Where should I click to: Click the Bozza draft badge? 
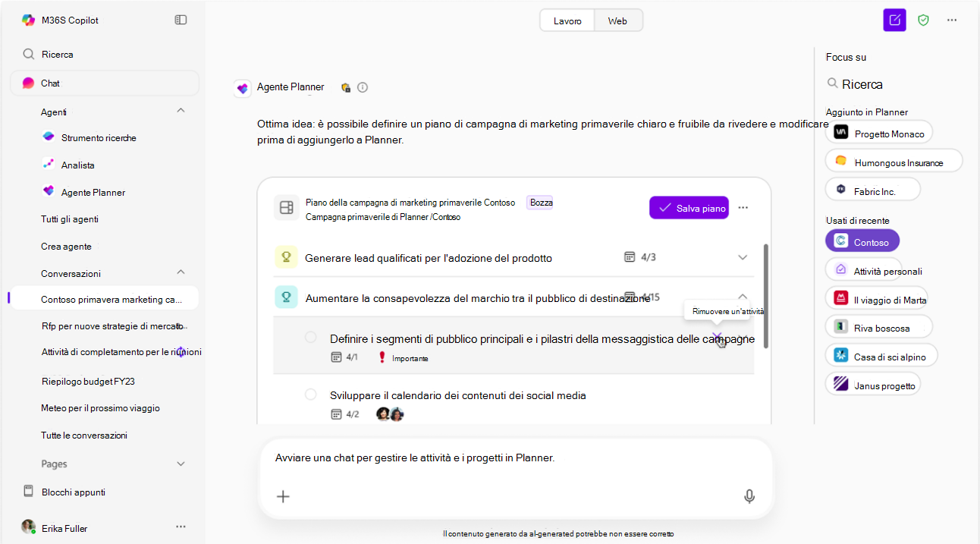click(x=541, y=203)
